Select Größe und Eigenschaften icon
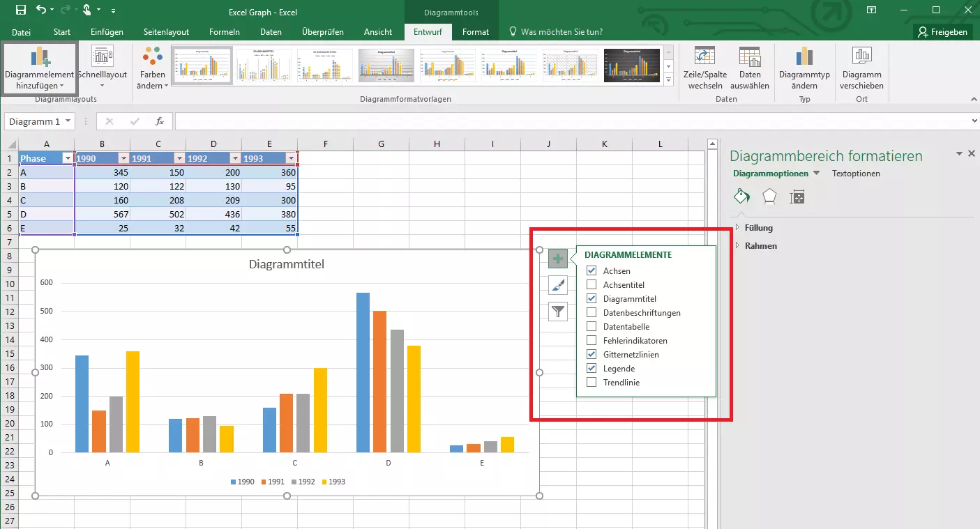 click(797, 197)
